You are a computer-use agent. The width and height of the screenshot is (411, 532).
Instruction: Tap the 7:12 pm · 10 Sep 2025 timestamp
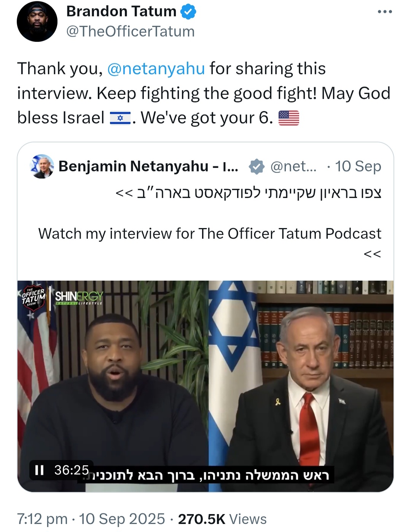pos(91,519)
